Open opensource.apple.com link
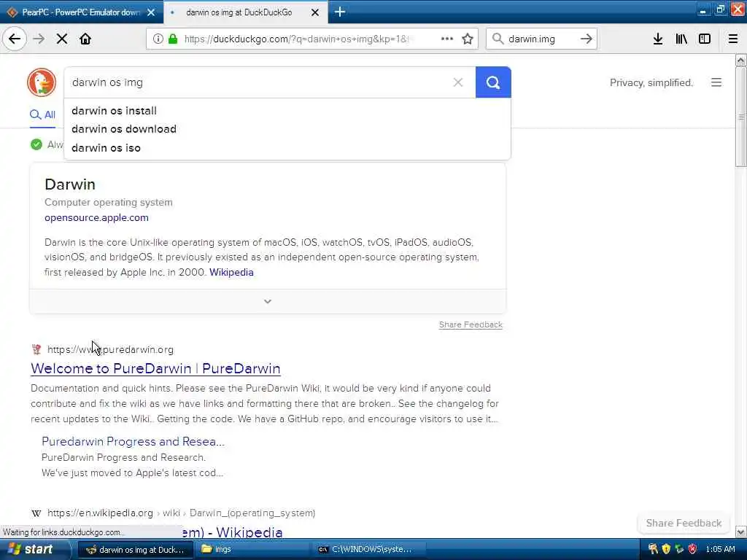The width and height of the screenshot is (747, 560). [x=97, y=217]
